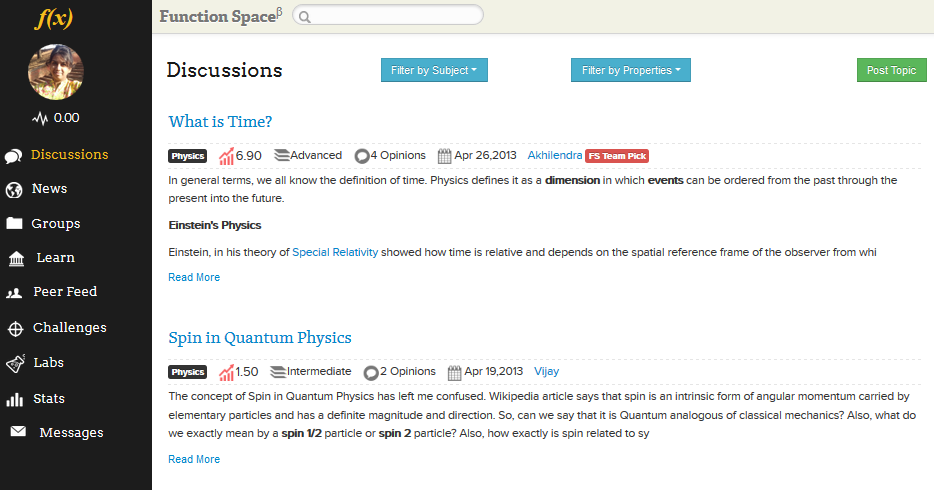Image resolution: width=934 pixels, height=490 pixels.
Task: Expand the Filter by Properties dropdown
Action: click(x=631, y=70)
